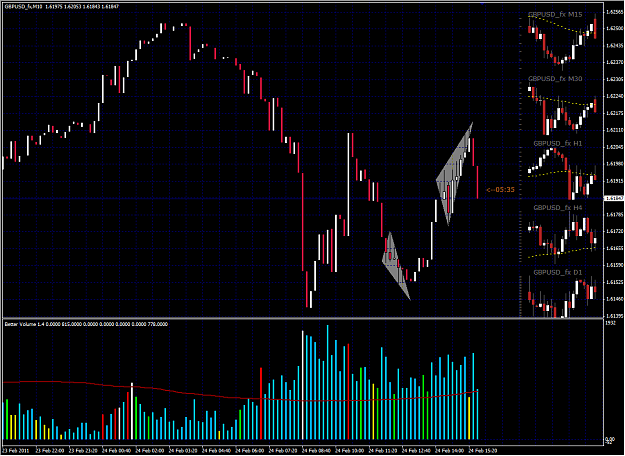Click the 24 Feb 03:20 time axis label
Viewport: 625px width, 456px height.
[183, 451]
